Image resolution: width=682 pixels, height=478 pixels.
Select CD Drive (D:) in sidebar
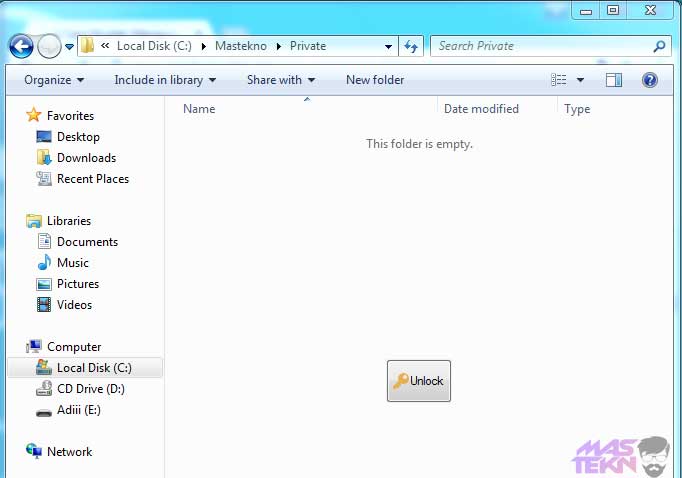coord(90,389)
